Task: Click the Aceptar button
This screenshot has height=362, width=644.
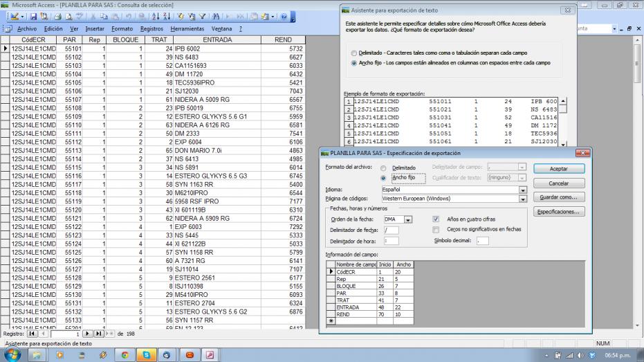Action: coord(559,169)
